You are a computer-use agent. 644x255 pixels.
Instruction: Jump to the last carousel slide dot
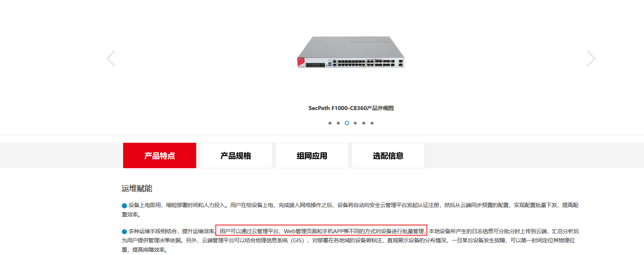click(x=372, y=123)
